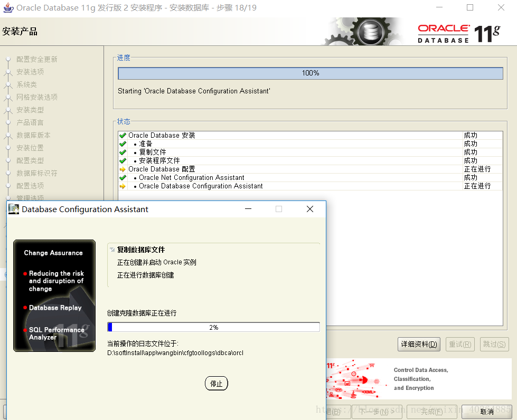The width and height of the screenshot is (517, 420).
Task: Click Control Data Access banner graphic
Action: coord(419,379)
